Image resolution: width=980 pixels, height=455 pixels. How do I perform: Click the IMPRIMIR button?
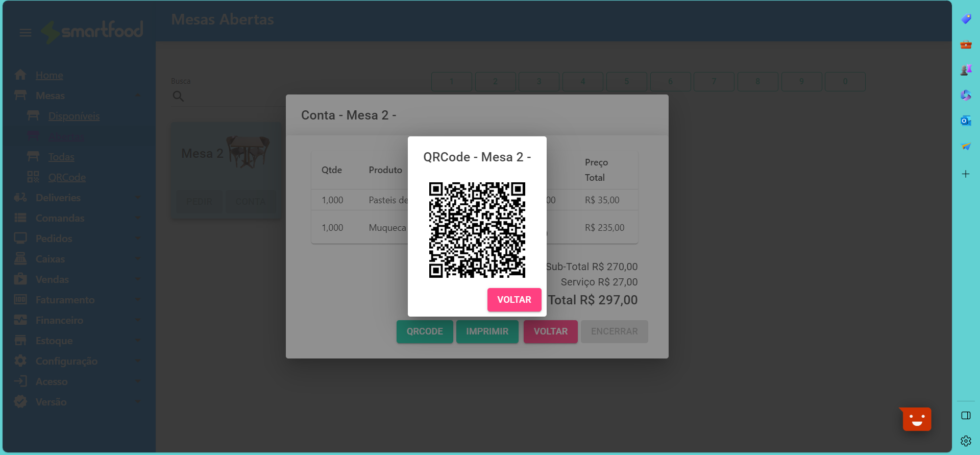coord(487,331)
